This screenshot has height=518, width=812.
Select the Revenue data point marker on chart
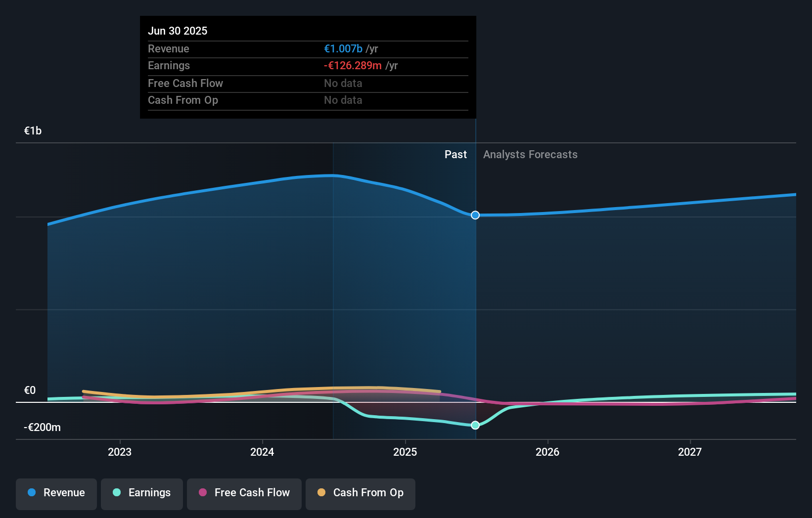click(x=475, y=215)
